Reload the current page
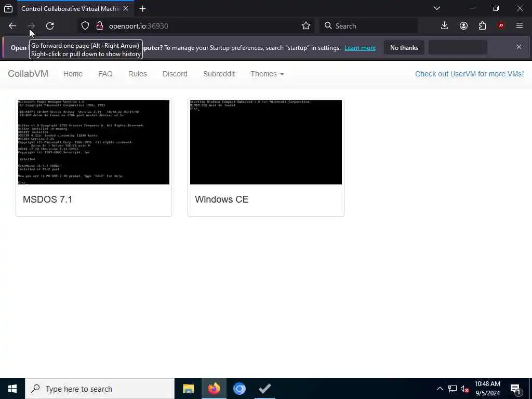 click(x=50, y=26)
